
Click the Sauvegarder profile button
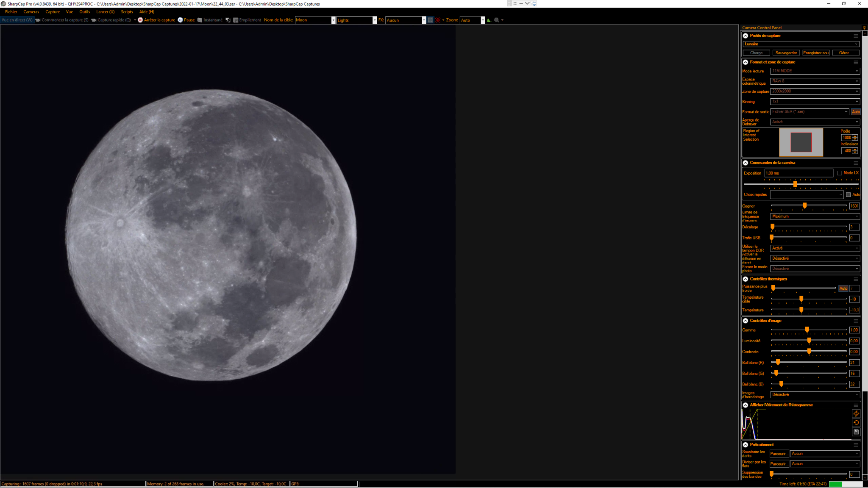786,53
